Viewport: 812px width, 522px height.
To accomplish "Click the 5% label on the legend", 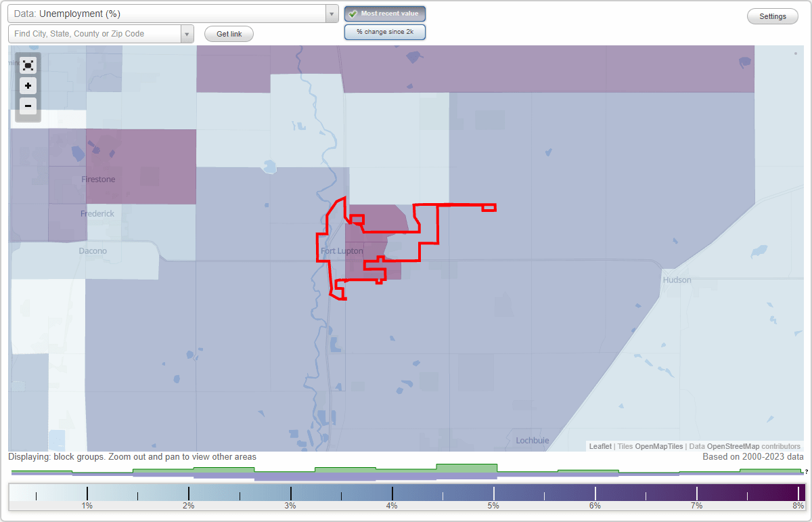I will [x=493, y=506].
